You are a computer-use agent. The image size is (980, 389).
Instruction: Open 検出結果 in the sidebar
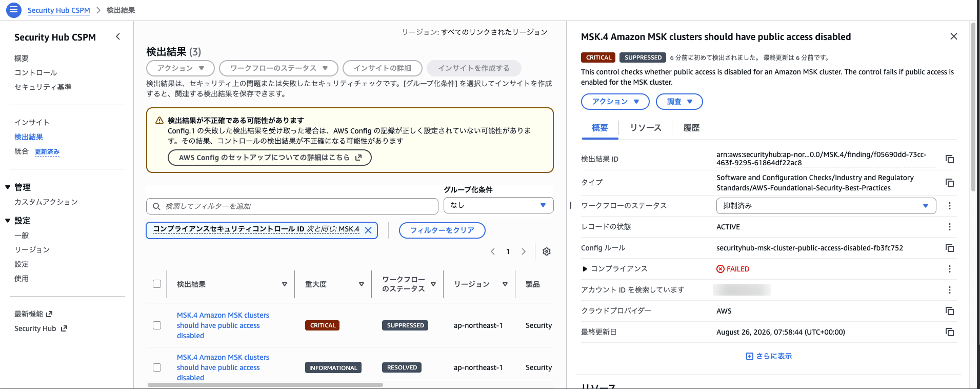pyautogui.click(x=29, y=137)
